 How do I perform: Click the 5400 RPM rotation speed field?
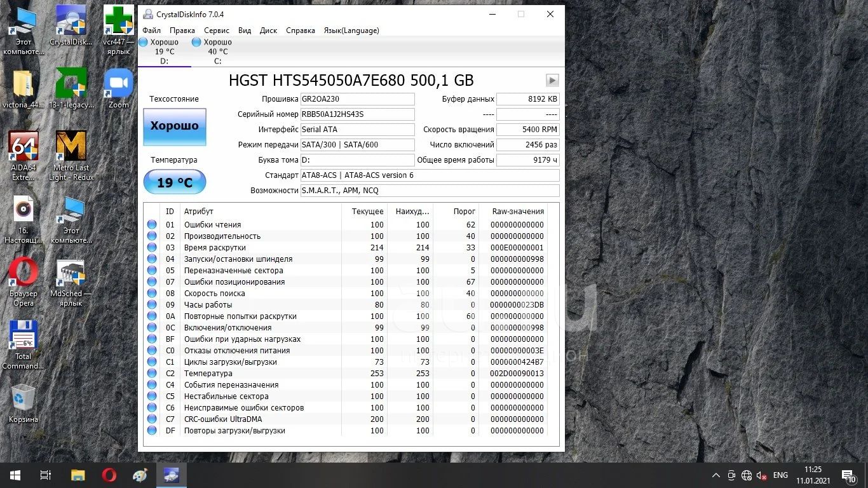tap(528, 130)
